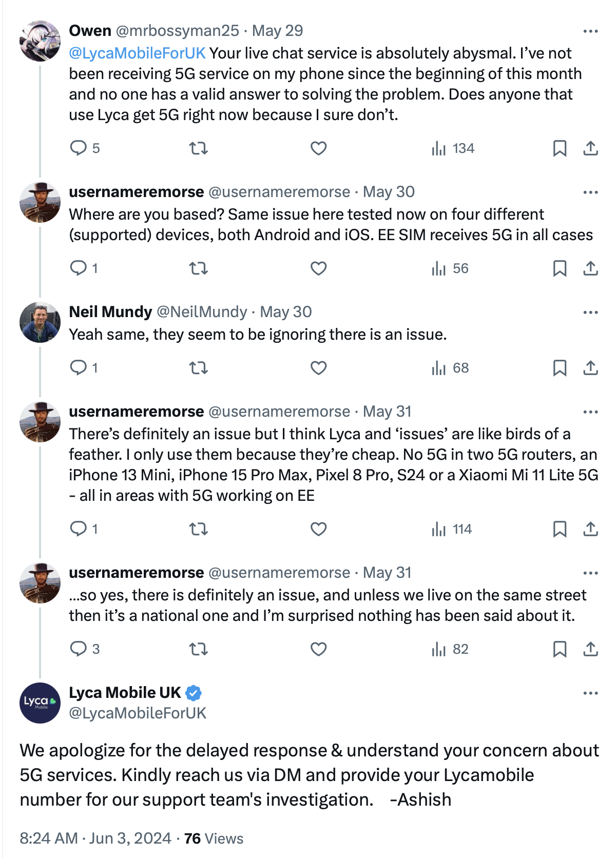
Task: Open Owen's profile avatar
Action: pos(40,41)
